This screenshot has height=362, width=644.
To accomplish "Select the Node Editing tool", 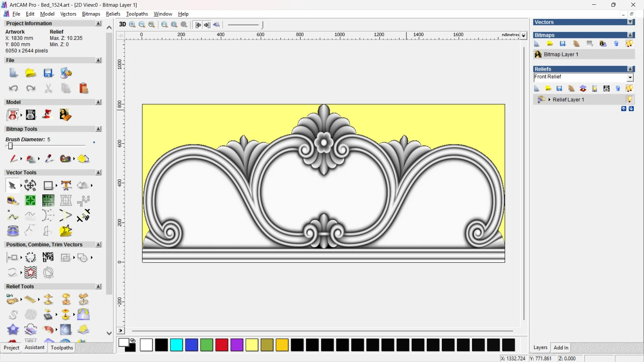I will (13, 216).
